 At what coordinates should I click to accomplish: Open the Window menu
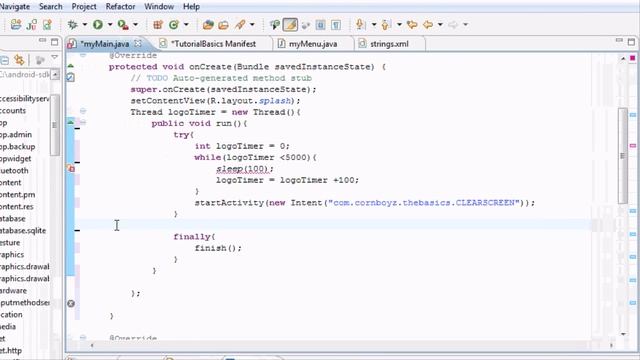(159, 7)
